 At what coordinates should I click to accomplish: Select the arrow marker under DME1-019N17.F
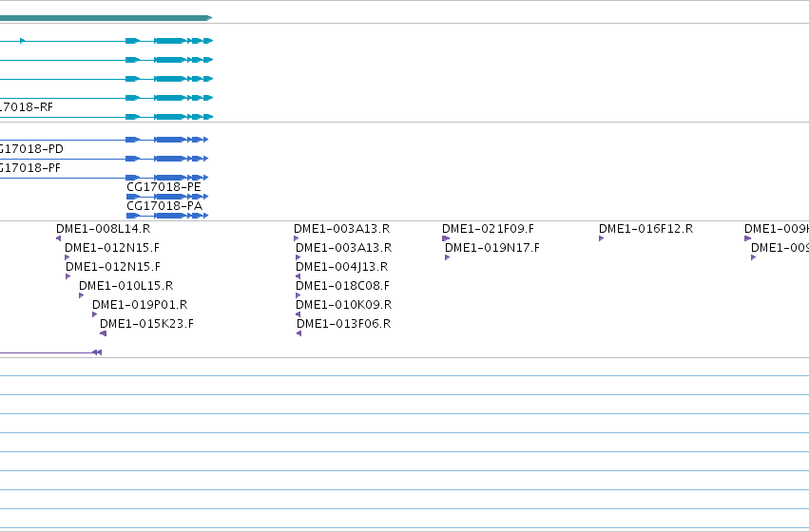click(448, 257)
